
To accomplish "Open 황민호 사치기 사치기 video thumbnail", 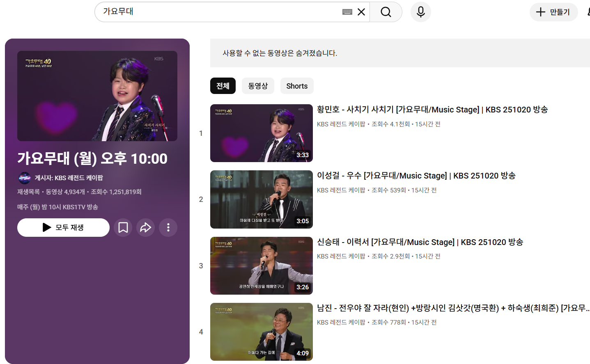I will click(262, 133).
